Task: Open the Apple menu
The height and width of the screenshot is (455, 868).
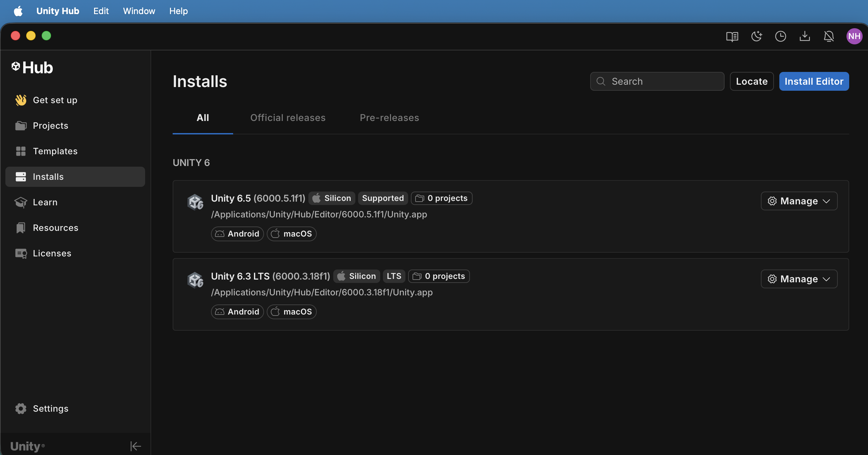Action: click(x=18, y=11)
